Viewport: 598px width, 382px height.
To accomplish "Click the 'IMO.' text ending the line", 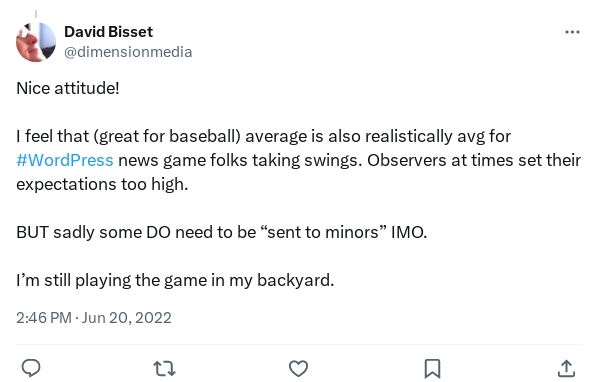I will click(x=409, y=232).
